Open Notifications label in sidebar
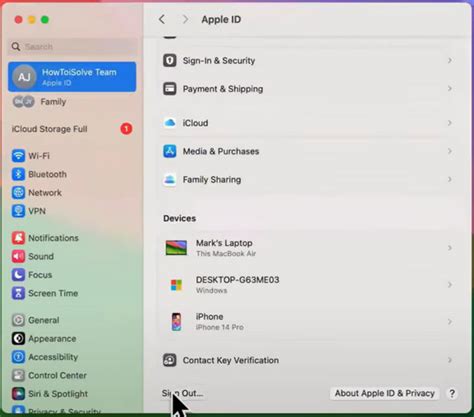Image resolution: width=474 pixels, height=417 pixels. pos(53,238)
